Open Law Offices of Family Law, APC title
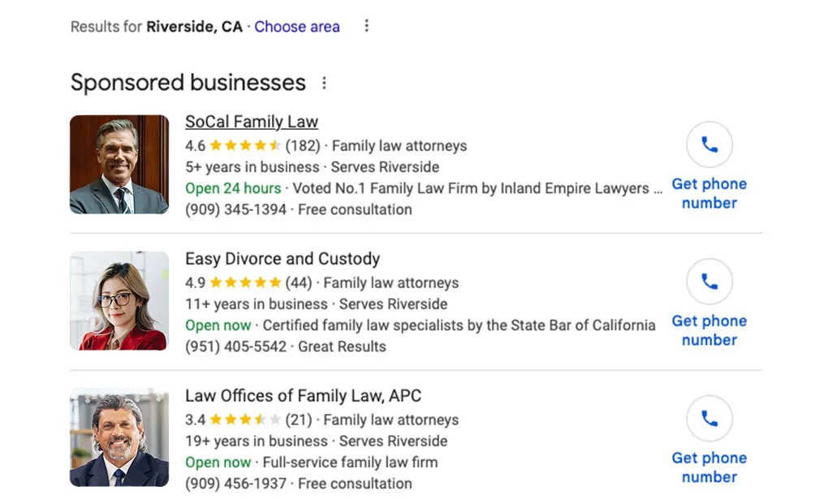 tap(303, 396)
